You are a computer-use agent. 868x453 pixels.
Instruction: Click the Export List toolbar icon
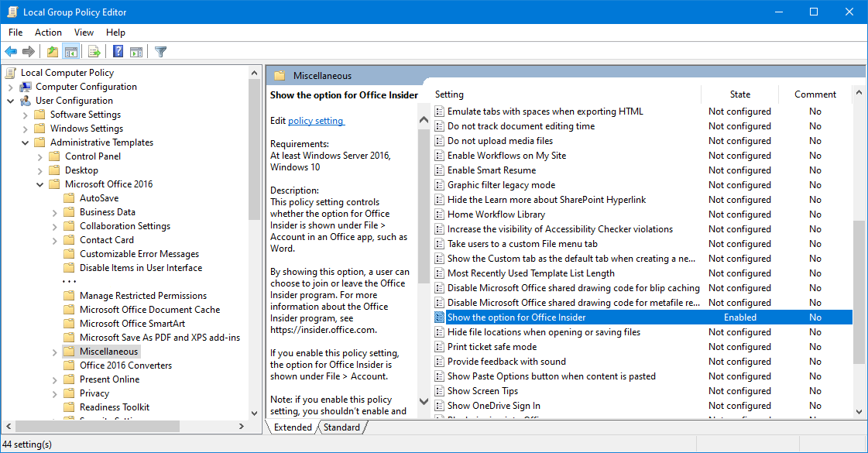[94, 52]
